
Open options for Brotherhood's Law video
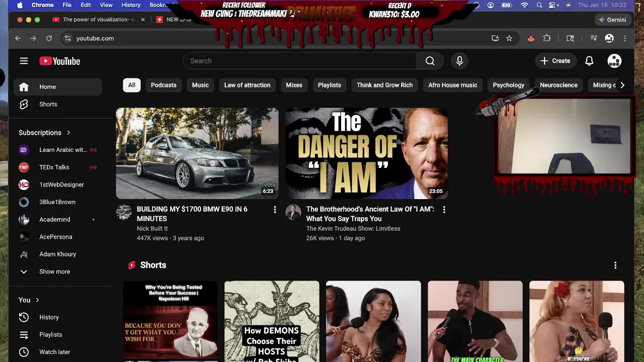pyautogui.click(x=444, y=209)
